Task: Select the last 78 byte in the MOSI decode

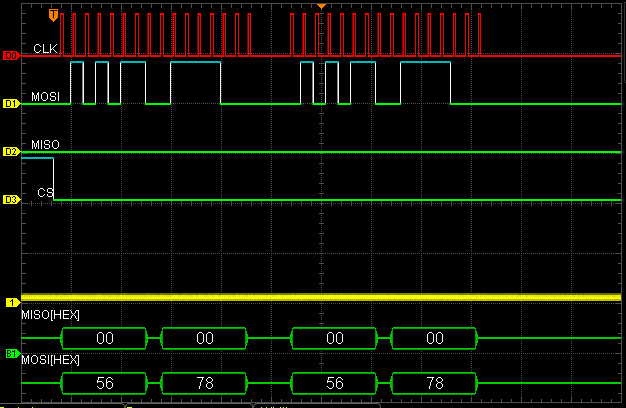Action: click(434, 383)
